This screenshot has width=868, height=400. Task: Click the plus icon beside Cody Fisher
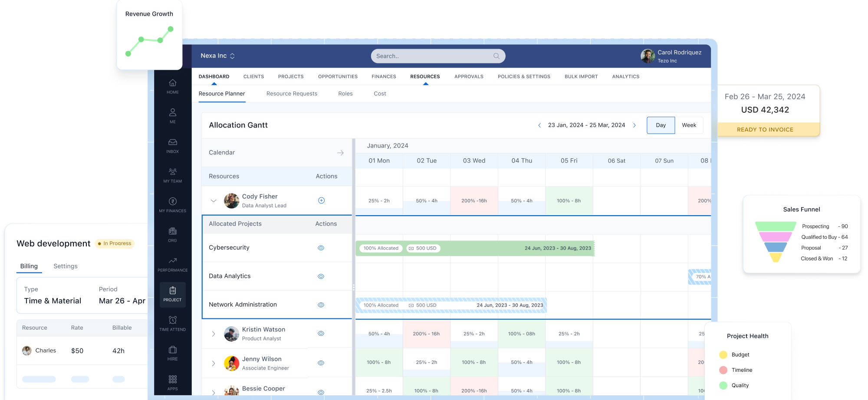[321, 200]
